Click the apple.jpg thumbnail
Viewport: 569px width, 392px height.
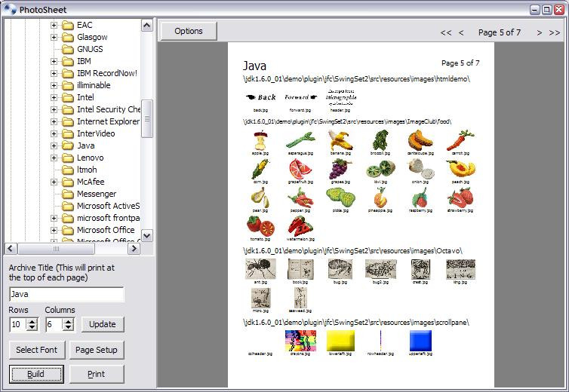pos(260,141)
